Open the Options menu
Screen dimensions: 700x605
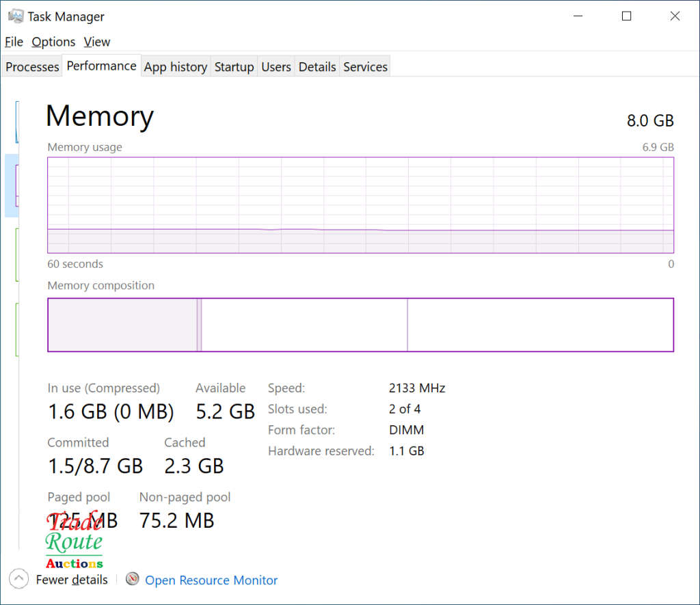tap(53, 42)
